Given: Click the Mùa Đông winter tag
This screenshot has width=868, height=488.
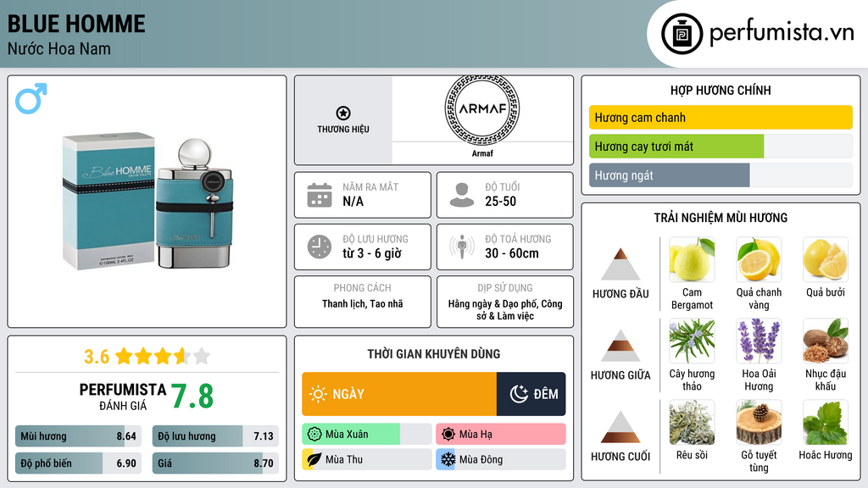Looking at the screenshot, I should coord(500,459).
